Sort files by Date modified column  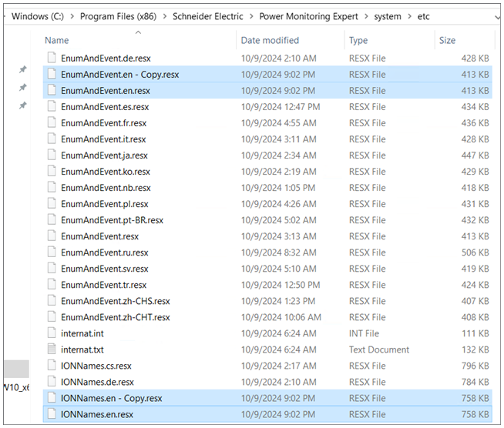pyautogui.click(x=270, y=41)
